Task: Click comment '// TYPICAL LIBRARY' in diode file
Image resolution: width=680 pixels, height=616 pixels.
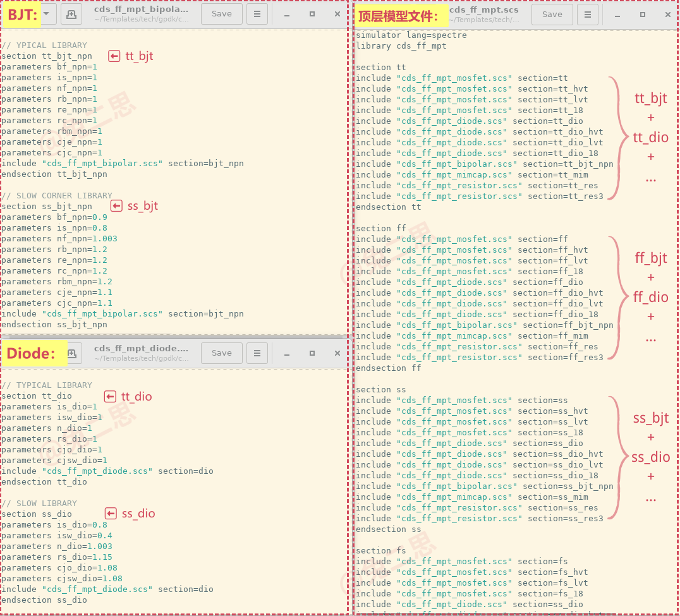Action: coord(47,385)
